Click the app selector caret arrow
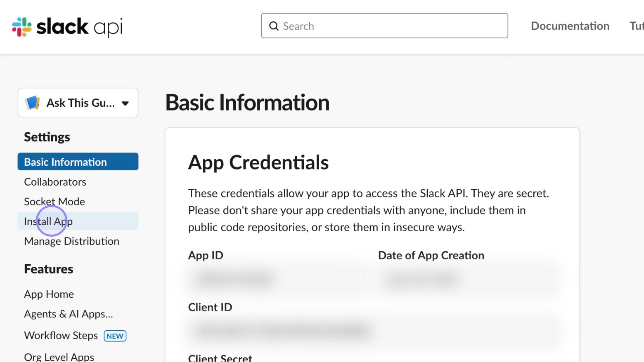The height and width of the screenshot is (362, 644). tap(125, 103)
